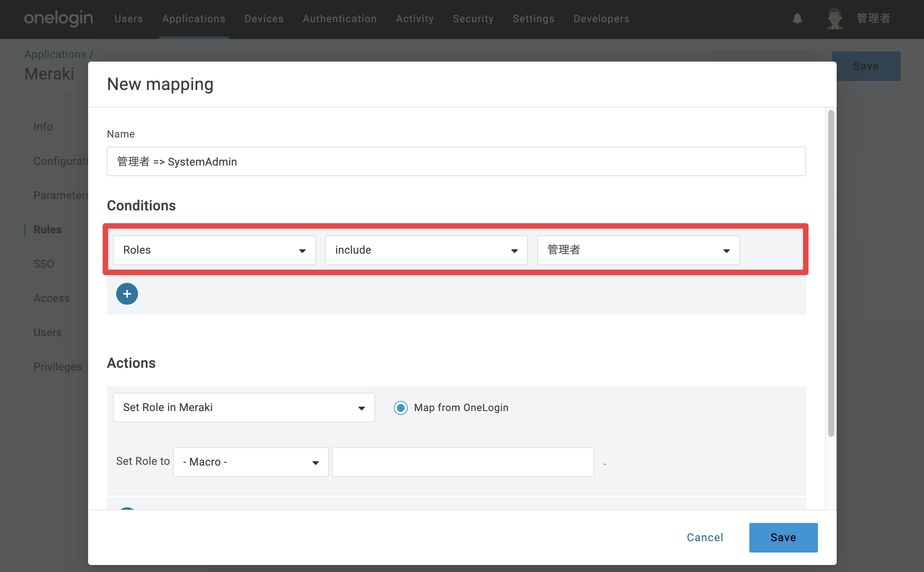This screenshot has height=572, width=924.
Task: Click the user avatar picture
Action: (834, 18)
